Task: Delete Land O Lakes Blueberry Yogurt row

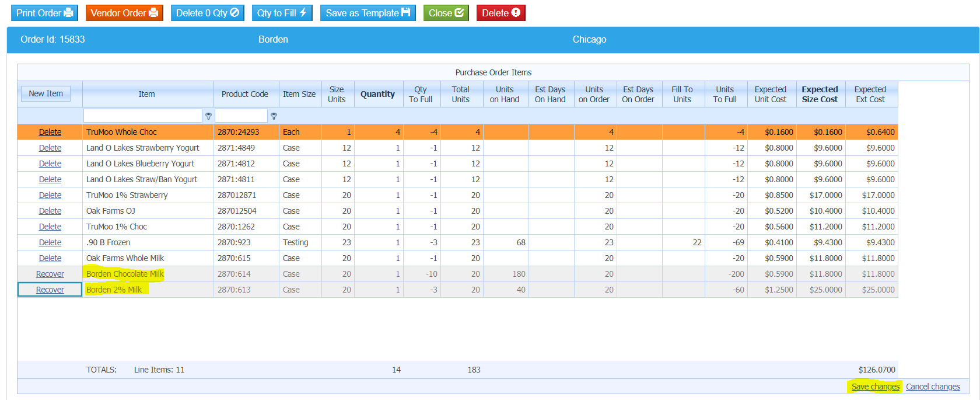Action: [50, 164]
